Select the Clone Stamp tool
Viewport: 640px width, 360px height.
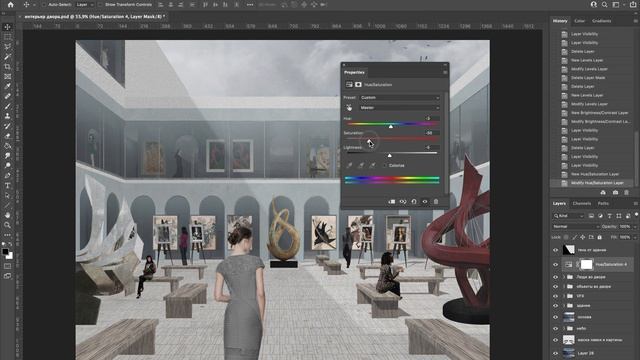[x=7, y=116]
